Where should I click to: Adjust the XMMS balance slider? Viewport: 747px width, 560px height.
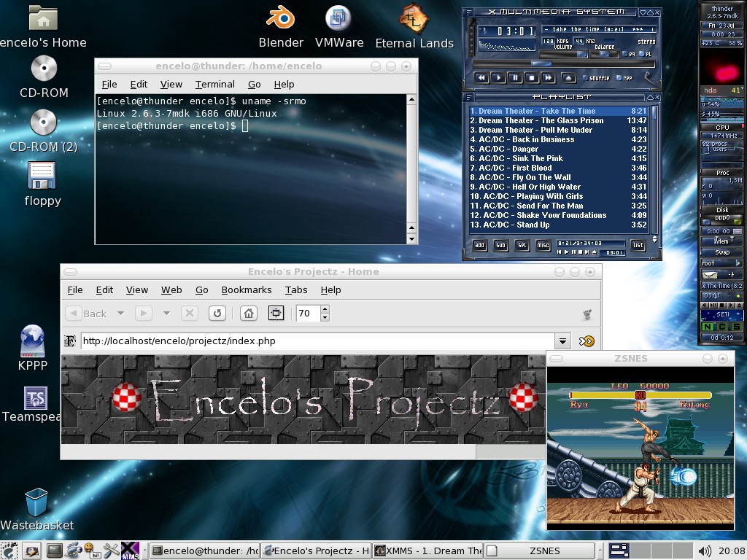click(x=604, y=55)
